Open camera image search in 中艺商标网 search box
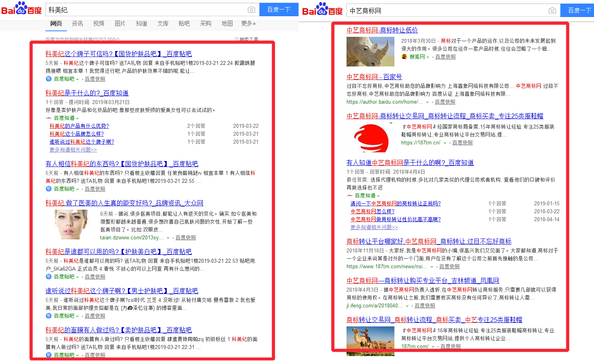Viewport: 594px width, 364px height. coord(552,10)
